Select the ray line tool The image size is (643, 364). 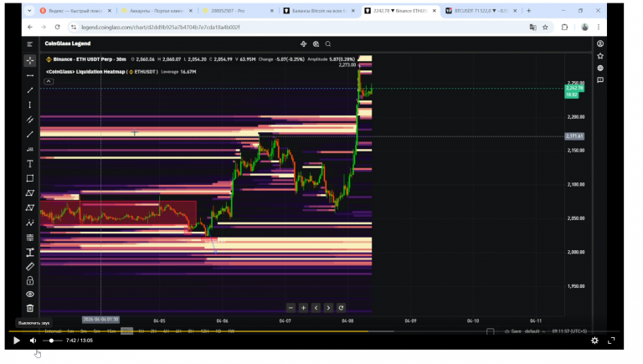click(x=30, y=135)
